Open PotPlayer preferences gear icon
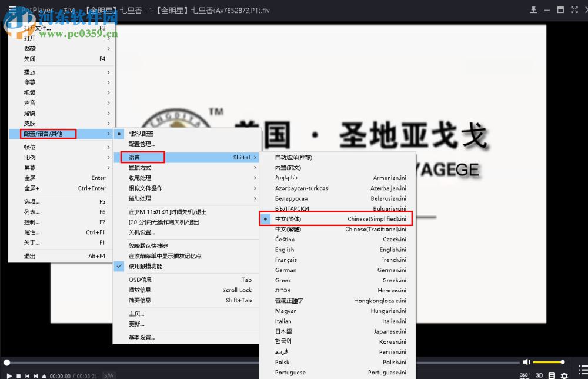 click(563, 374)
